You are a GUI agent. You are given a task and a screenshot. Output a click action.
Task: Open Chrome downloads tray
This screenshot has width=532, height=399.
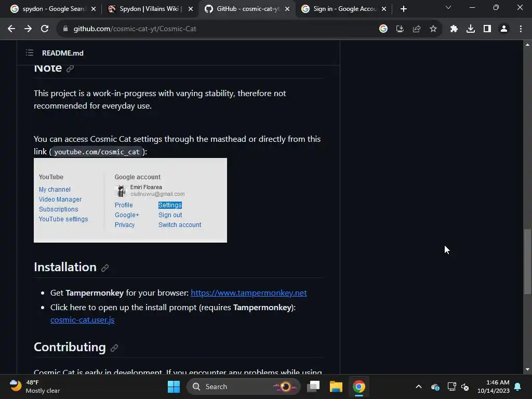coord(471,29)
